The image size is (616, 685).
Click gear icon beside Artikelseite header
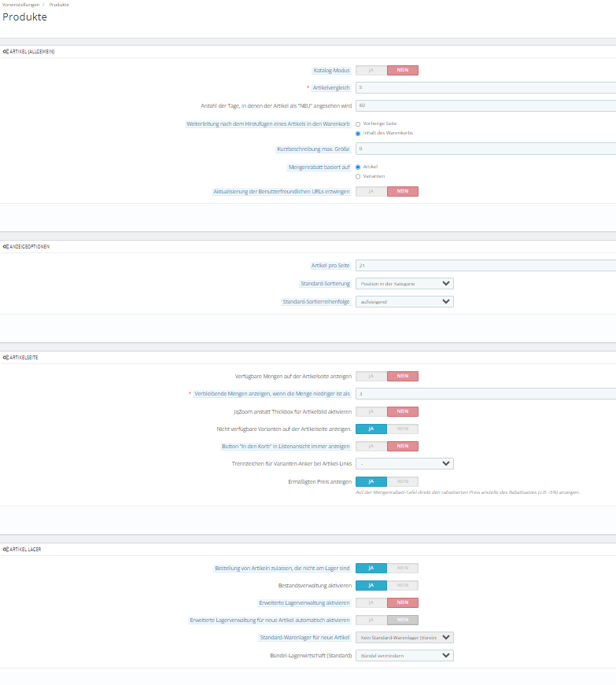pyautogui.click(x=6, y=357)
